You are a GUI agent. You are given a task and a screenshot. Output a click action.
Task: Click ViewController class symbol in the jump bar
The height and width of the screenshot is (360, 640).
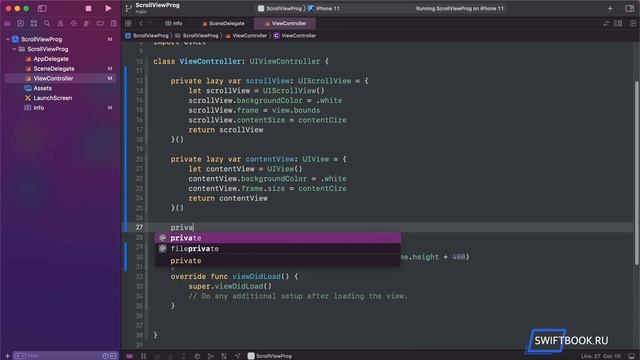(x=295, y=36)
